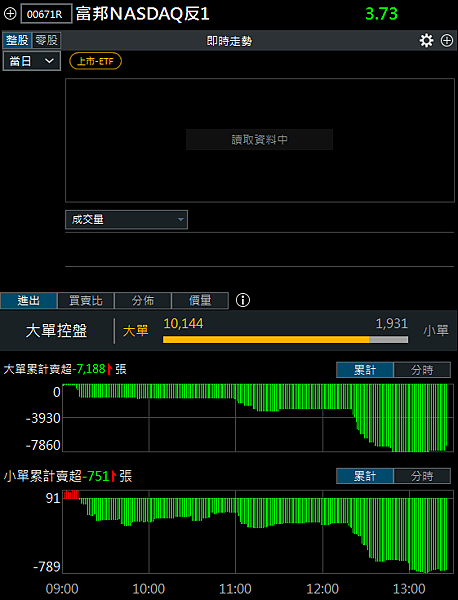The height and width of the screenshot is (600, 458).
Task: Select the 零股 toggle
Action: coord(46,41)
